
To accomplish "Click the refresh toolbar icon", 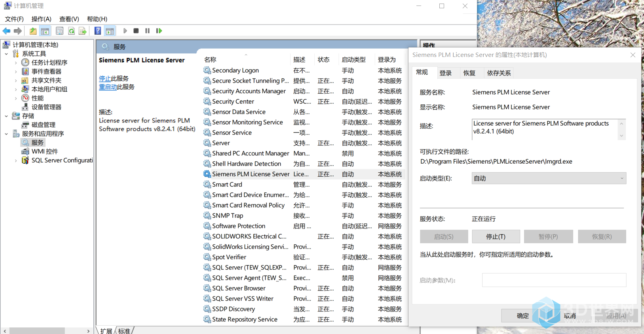I will tap(71, 31).
